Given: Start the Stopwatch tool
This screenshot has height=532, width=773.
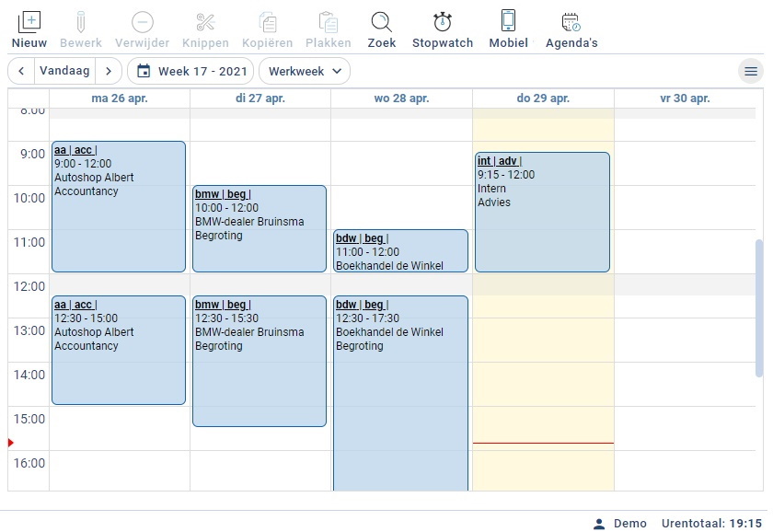Looking at the screenshot, I should pos(443,22).
